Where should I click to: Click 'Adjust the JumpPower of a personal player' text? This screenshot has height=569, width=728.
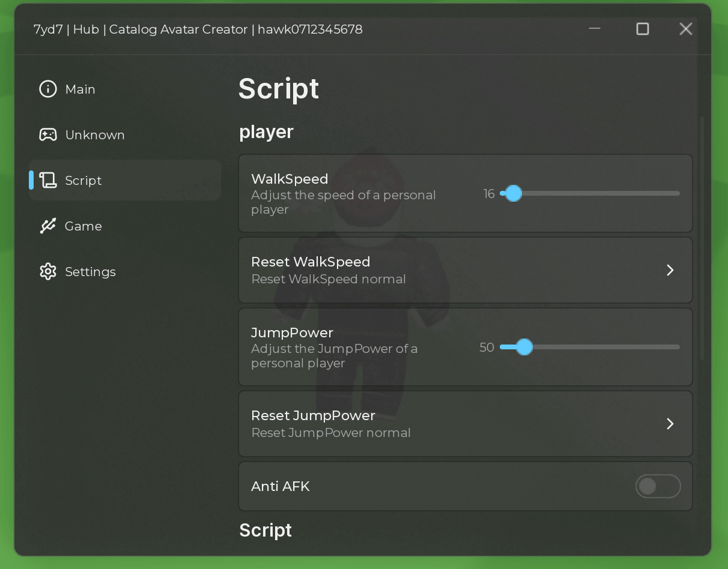[x=335, y=356]
